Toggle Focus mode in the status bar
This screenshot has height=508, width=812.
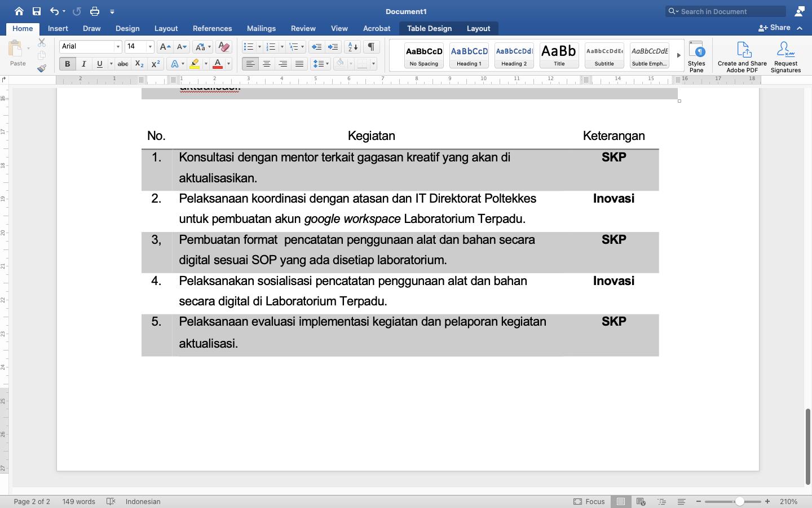point(589,501)
